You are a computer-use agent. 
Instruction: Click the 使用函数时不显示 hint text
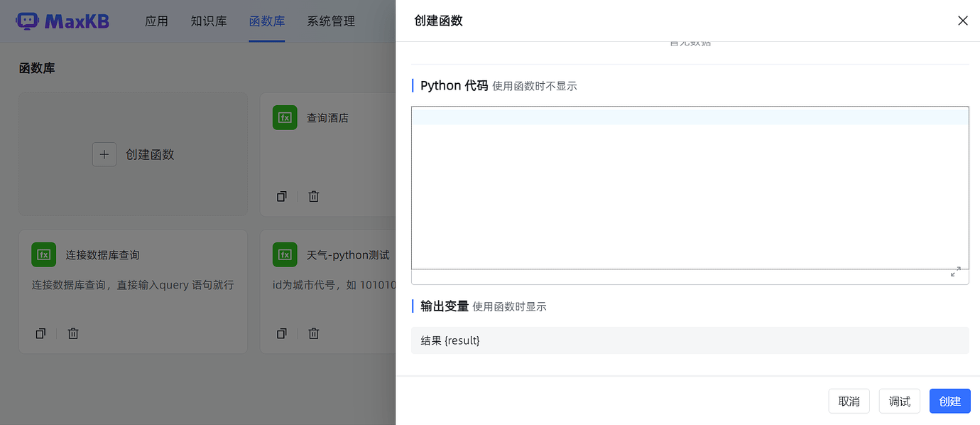(535, 86)
